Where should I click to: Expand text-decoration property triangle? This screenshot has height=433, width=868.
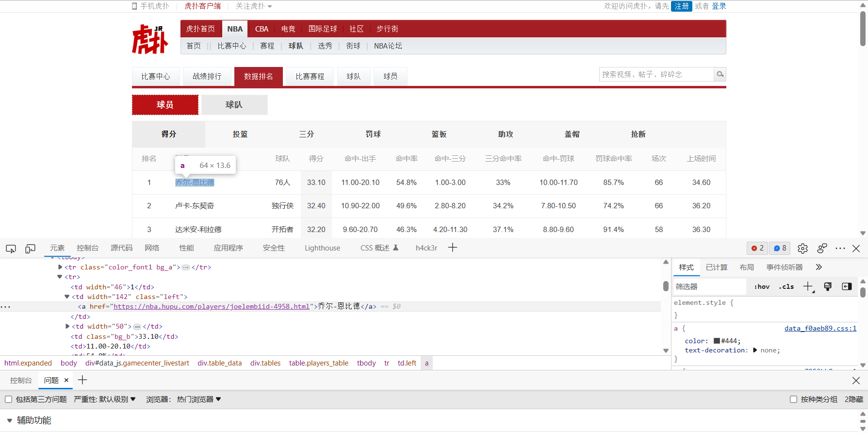[x=755, y=350]
